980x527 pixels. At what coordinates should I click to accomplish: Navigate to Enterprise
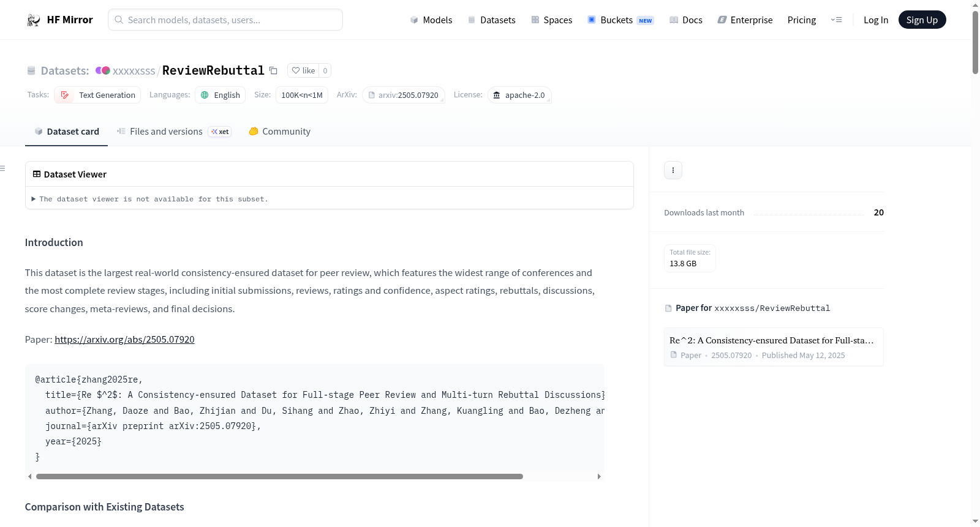pyautogui.click(x=745, y=20)
